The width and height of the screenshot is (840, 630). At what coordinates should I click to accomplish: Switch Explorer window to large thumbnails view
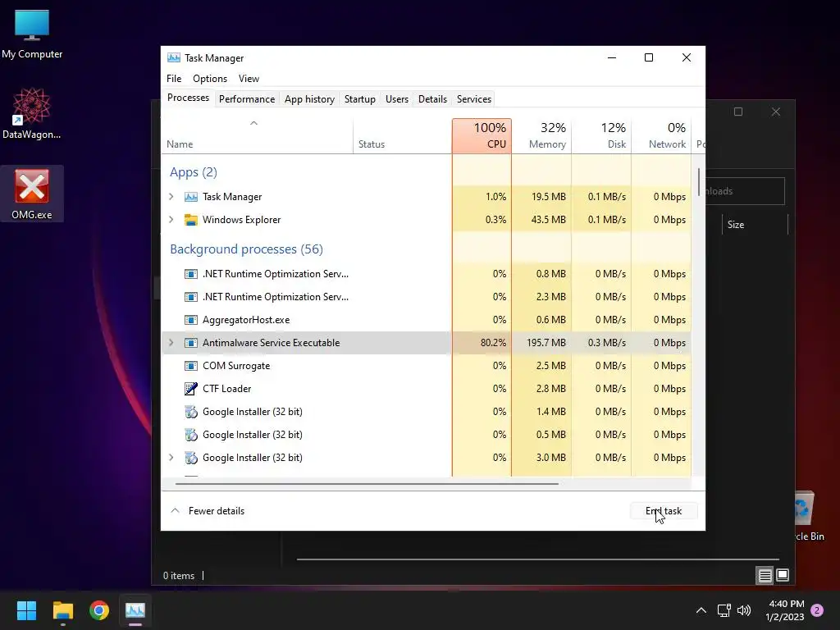[783, 575]
